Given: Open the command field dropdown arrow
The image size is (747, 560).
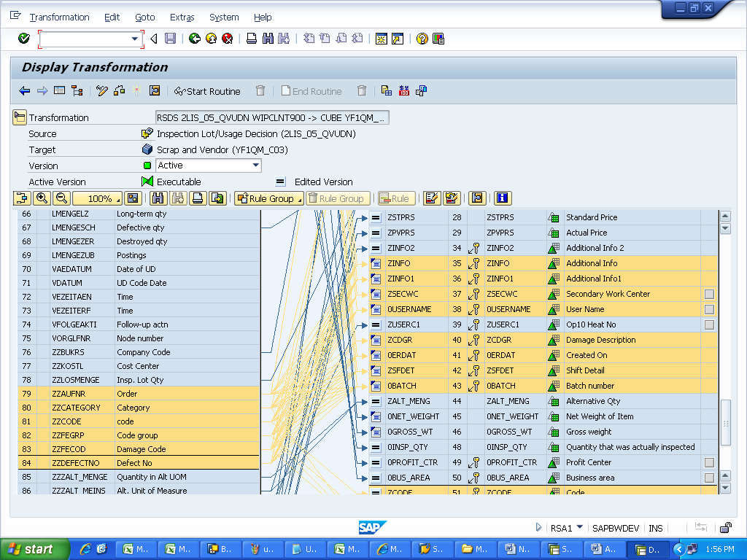Looking at the screenshot, I should [134, 39].
